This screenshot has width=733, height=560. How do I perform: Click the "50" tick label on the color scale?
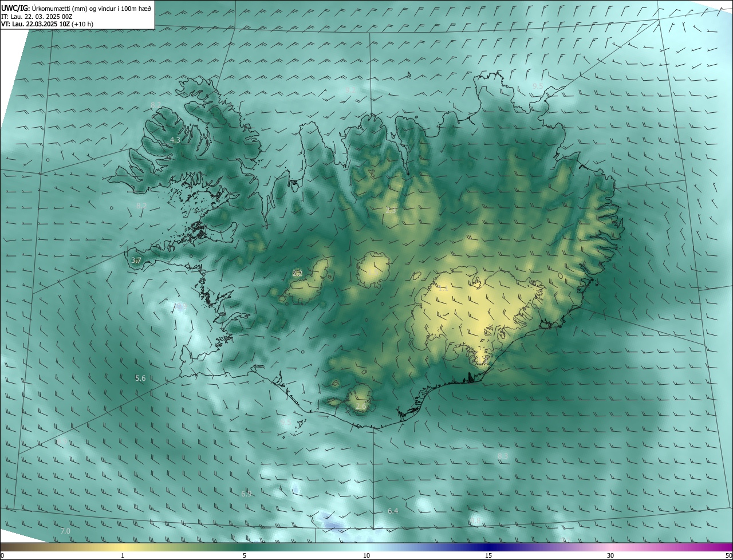pyautogui.click(x=728, y=555)
